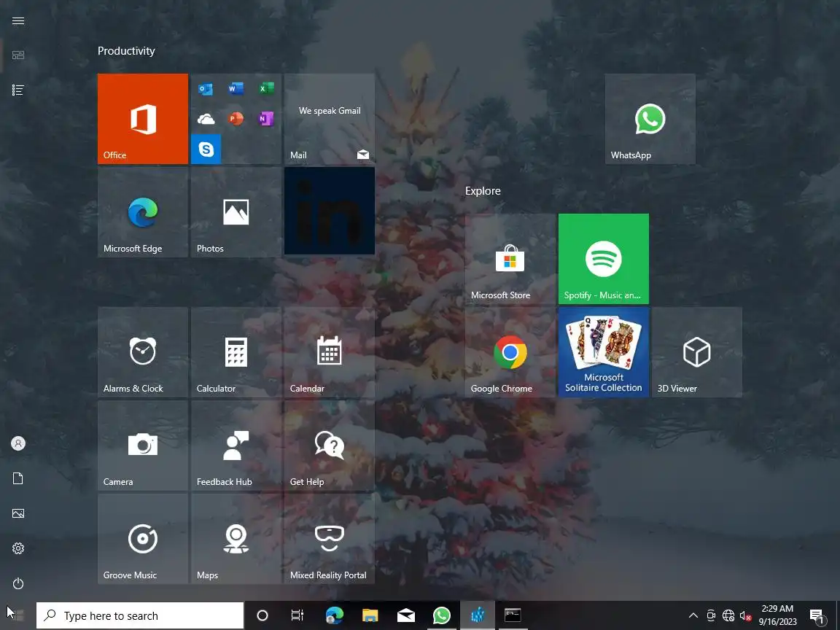This screenshot has width=840, height=630.
Task: Launch the Calculator tile
Action: point(236,352)
